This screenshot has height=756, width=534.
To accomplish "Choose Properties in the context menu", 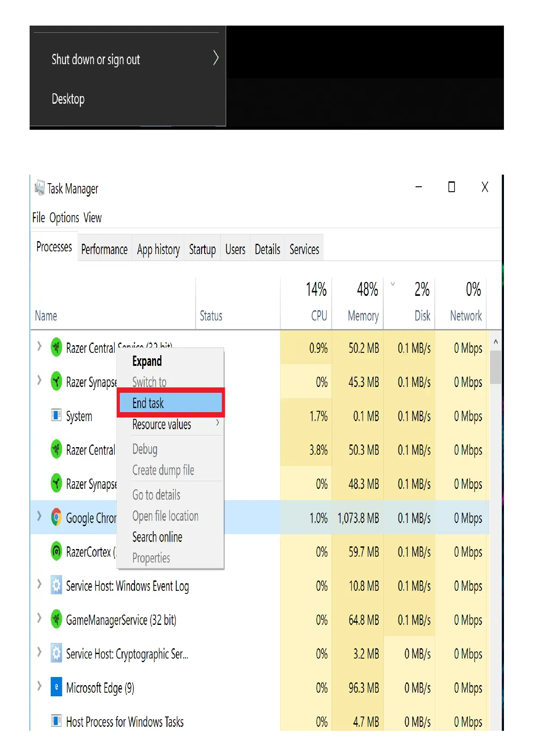I will (x=171, y=558).
